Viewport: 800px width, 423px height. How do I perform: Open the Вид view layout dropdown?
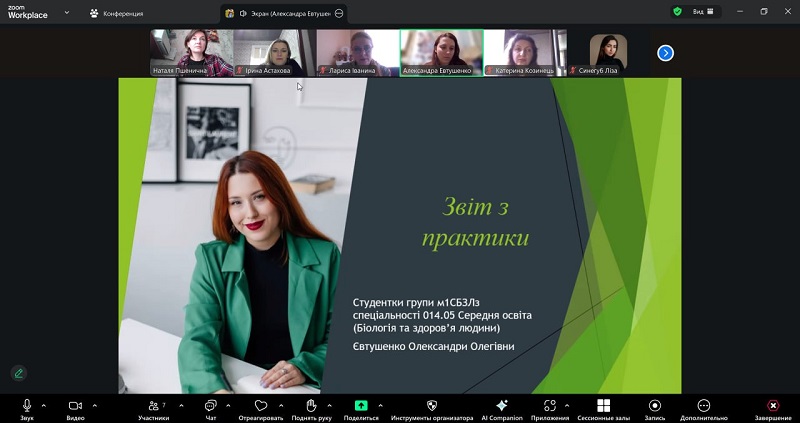(705, 12)
